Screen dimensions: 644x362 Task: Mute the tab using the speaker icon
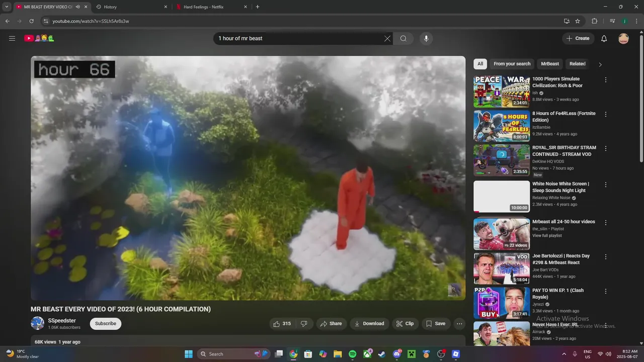77,7
